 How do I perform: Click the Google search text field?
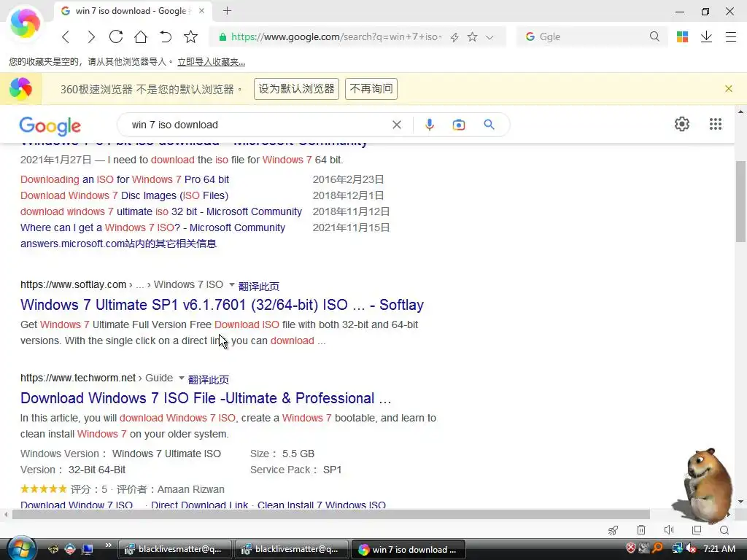click(x=260, y=125)
